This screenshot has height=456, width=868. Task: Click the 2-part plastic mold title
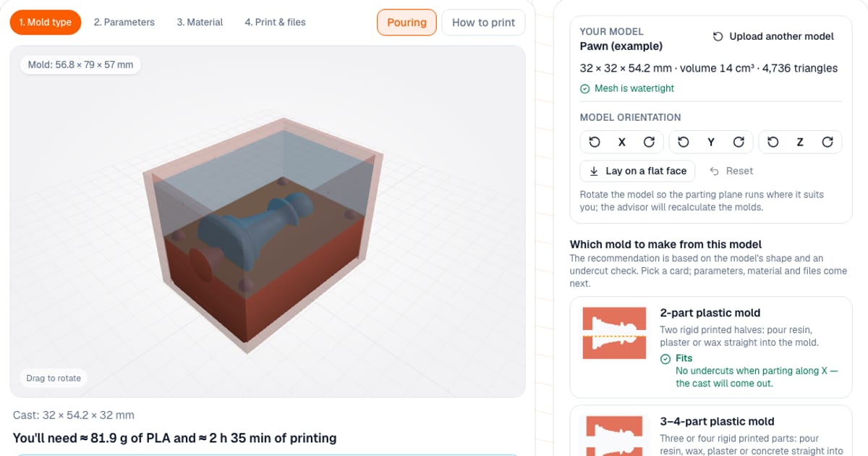tap(710, 313)
